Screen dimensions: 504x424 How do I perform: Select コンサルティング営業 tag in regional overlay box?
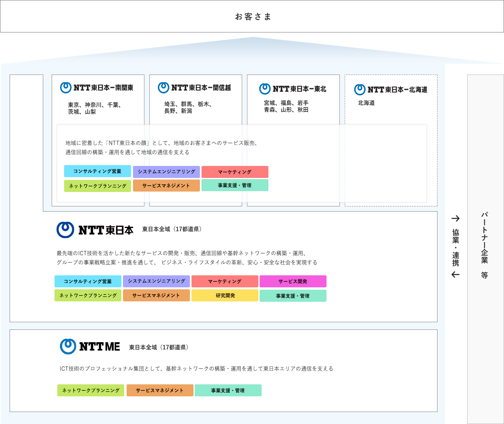(x=97, y=171)
